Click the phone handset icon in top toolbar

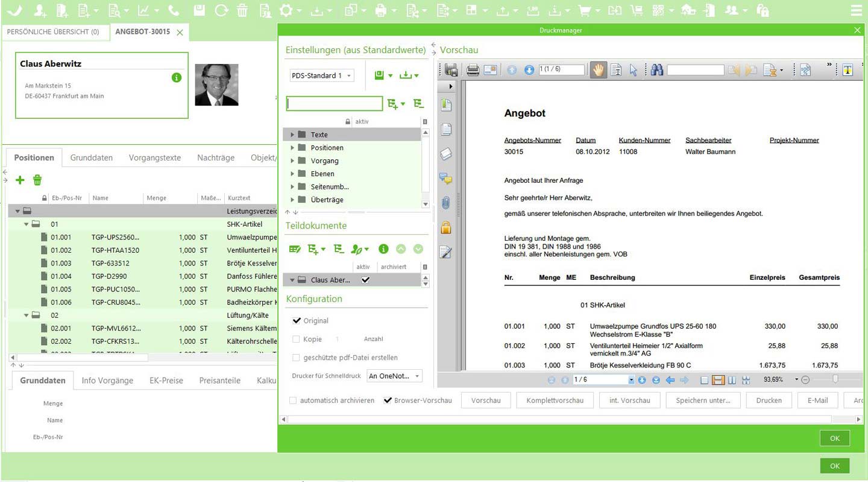coord(174,10)
